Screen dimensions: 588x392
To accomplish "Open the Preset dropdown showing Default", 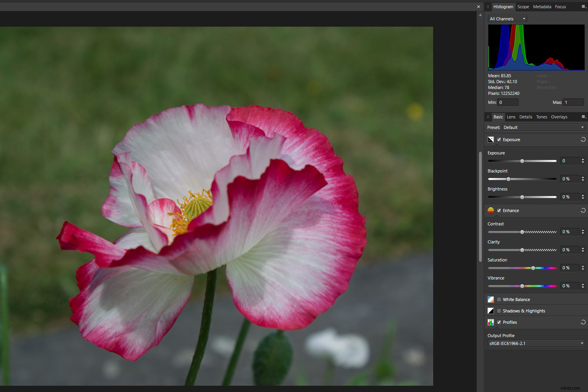I will [543, 127].
